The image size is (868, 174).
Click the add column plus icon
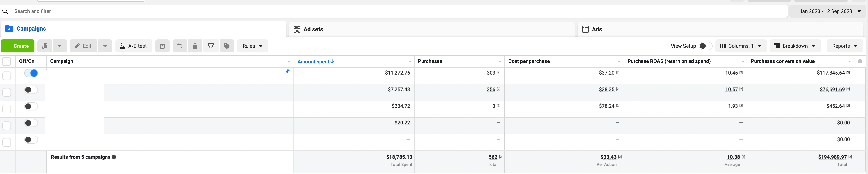click(860, 61)
